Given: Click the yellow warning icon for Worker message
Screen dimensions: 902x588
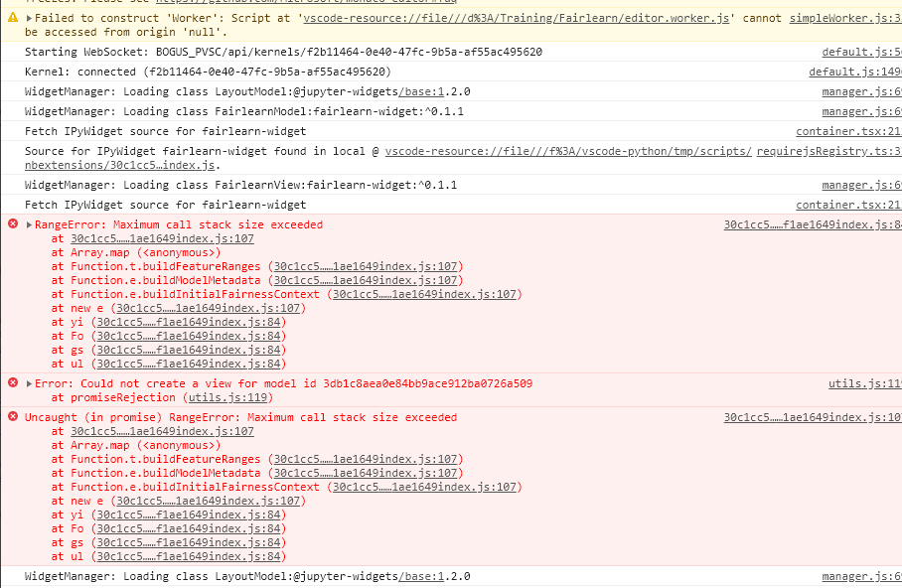Looking at the screenshot, I should coord(13,18).
